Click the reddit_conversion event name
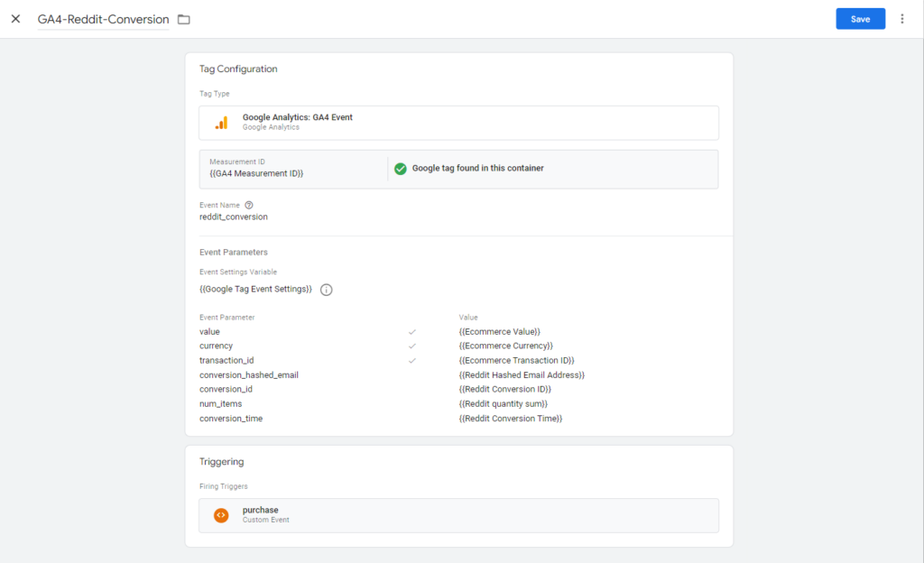 234,217
